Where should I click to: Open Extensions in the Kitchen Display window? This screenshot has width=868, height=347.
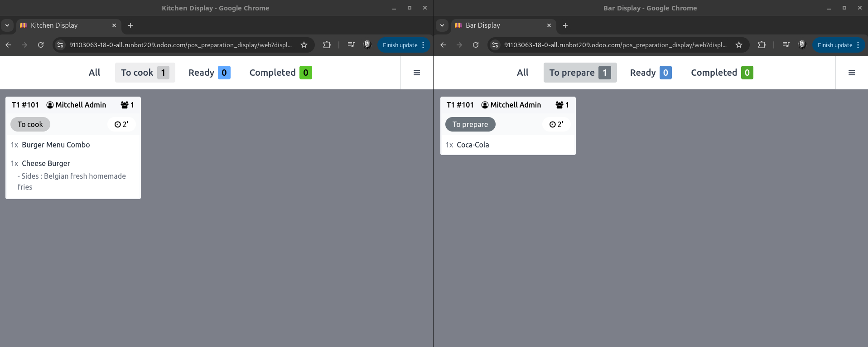(x=327, y=45)
